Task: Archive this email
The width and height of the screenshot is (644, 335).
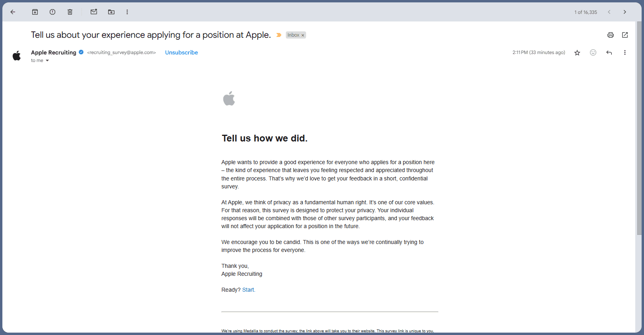Action: [35, 12]
